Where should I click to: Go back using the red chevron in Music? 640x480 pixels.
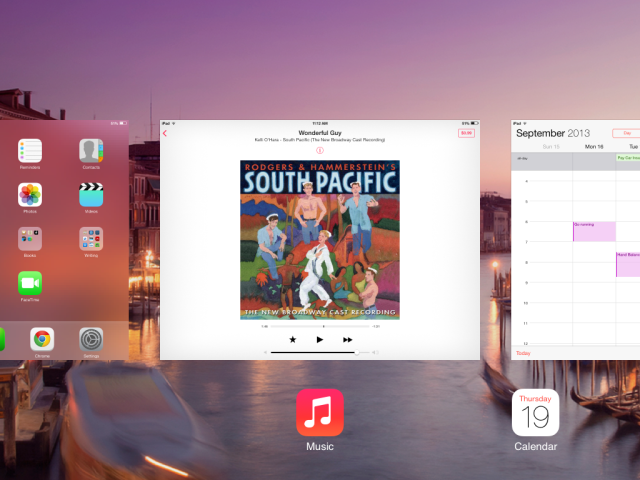click(x=165, y=133)
